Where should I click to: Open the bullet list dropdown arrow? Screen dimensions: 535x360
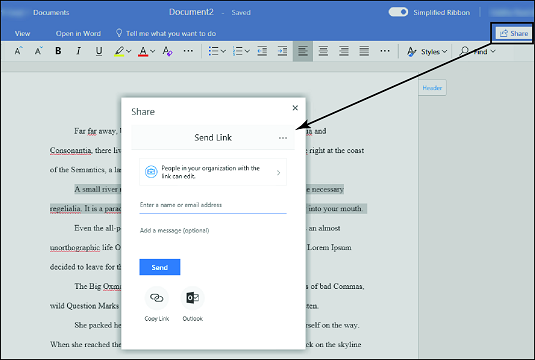coord(223,51)
